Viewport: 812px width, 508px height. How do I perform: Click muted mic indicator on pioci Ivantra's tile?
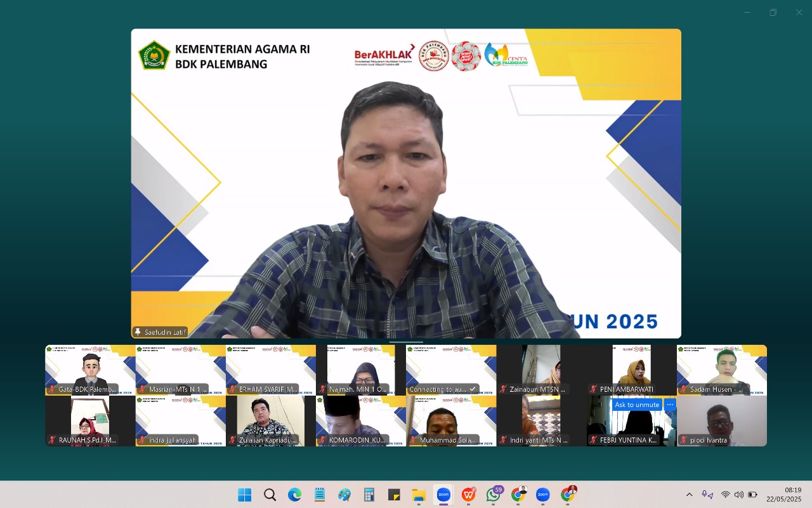tap(684, 439)
